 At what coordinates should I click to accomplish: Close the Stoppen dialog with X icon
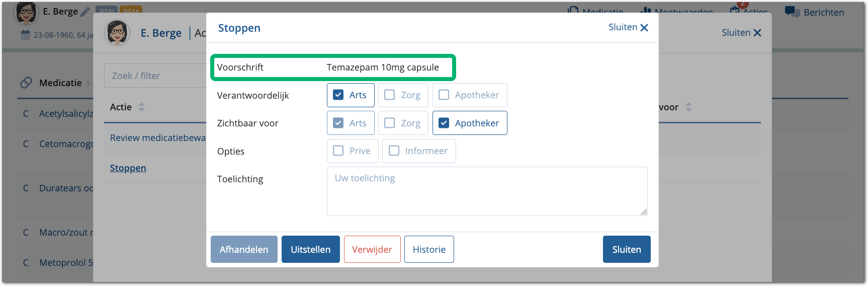pyautogui.click(x=644, y=28)
